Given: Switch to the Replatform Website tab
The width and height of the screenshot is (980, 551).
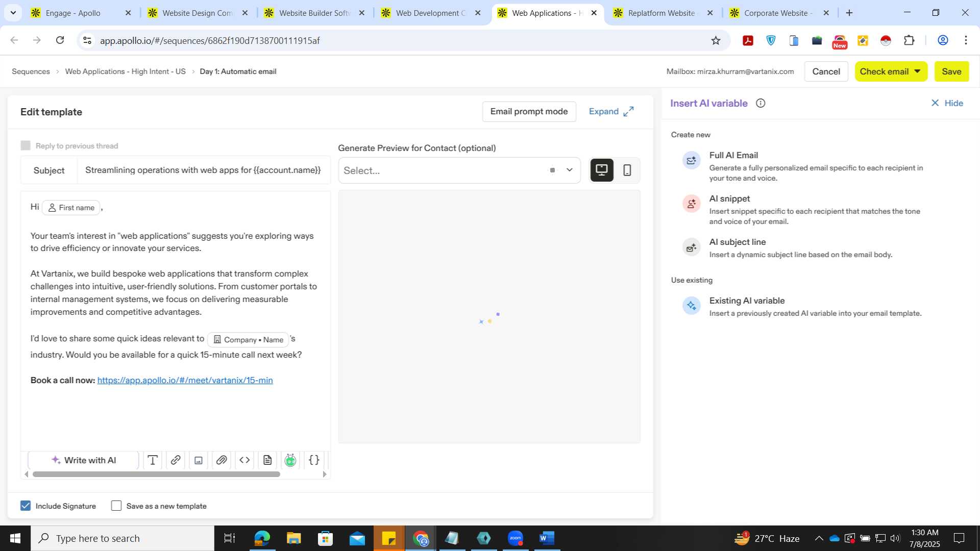Looking at the screenshot, I should tap(664, 13).
